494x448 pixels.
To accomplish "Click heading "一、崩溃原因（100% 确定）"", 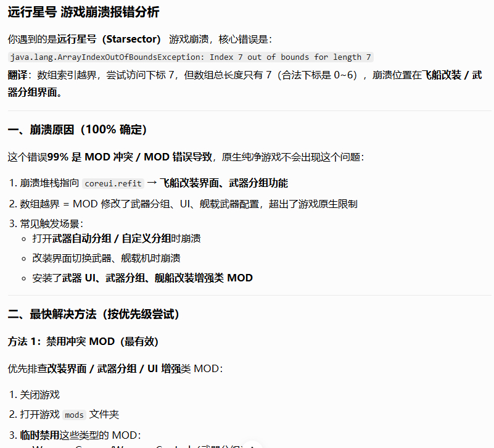I will pyautogui.click(x=78, y=130).
